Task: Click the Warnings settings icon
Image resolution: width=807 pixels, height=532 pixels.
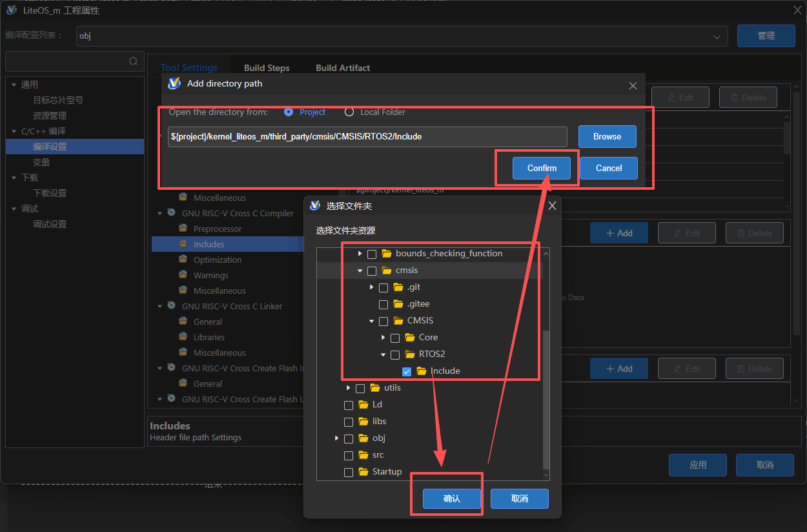Action: coord(183,275)
